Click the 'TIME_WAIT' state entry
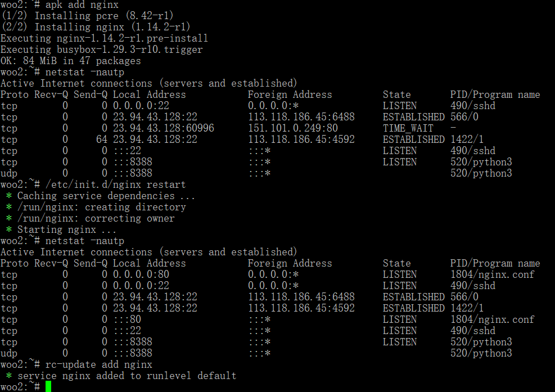This screenshot has height=392, width=555. click(x=408, y=128)
